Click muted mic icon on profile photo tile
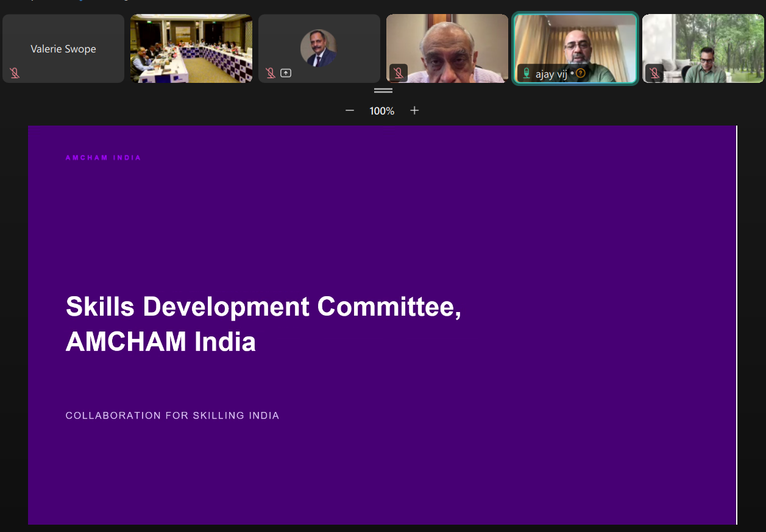 (271, 73)
